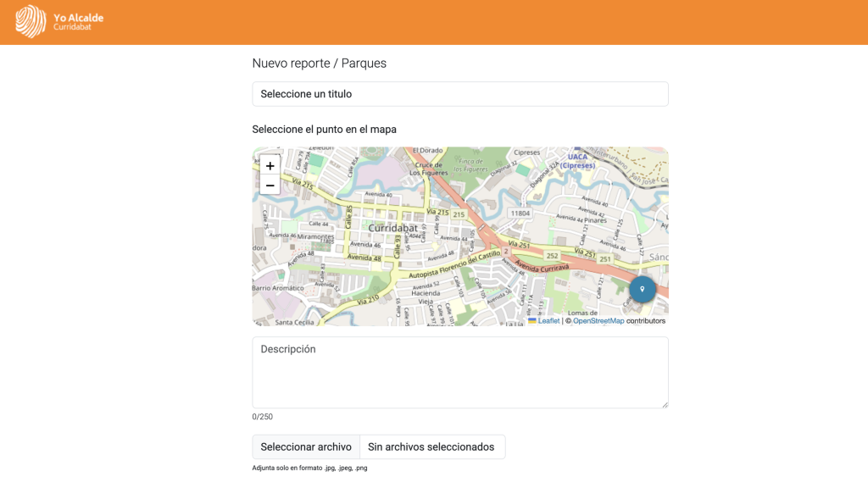
Task: Click the route 252 road shield
Action: point(552,255)
